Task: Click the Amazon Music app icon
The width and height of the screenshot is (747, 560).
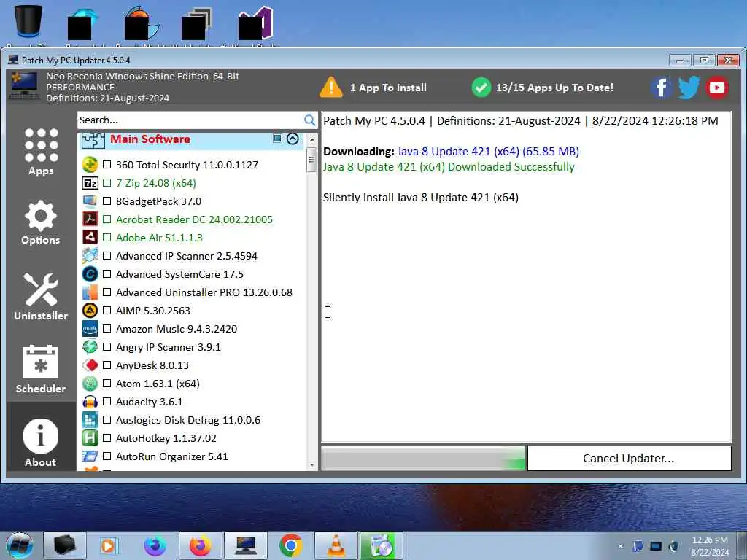Action: click(90, 329)
